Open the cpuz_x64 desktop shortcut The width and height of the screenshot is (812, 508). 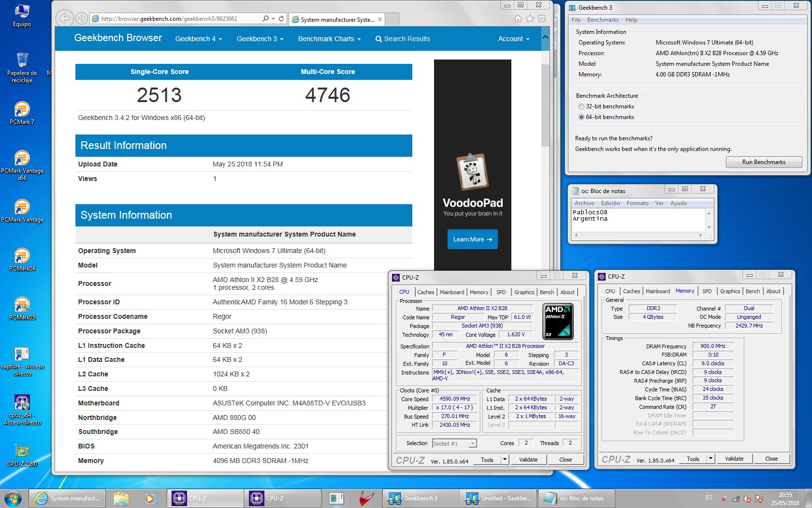point(22,410)
